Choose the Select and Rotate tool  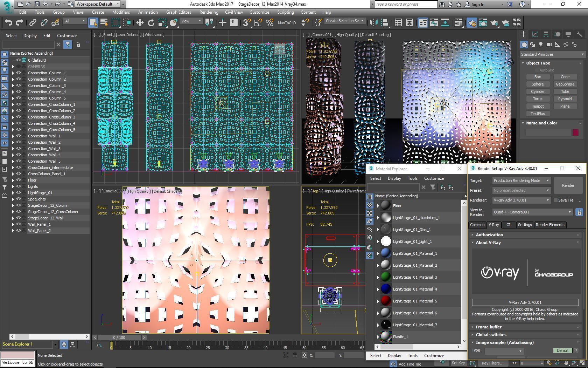[151, 23]
